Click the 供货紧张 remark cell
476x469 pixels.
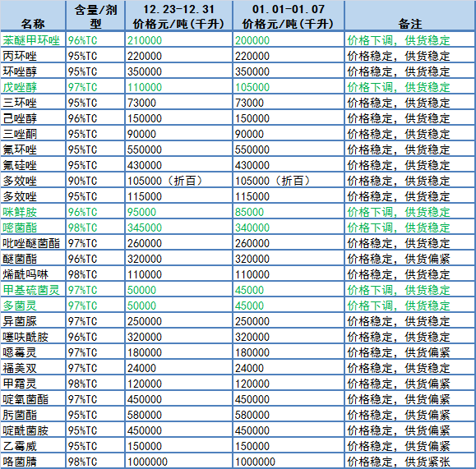click(410, 462)
